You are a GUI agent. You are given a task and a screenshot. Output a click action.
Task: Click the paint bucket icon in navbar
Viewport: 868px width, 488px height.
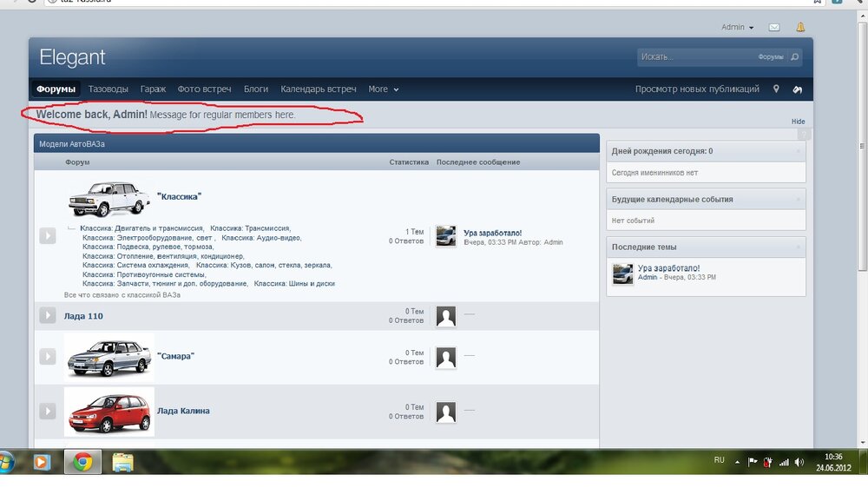[x=798, y=89]
